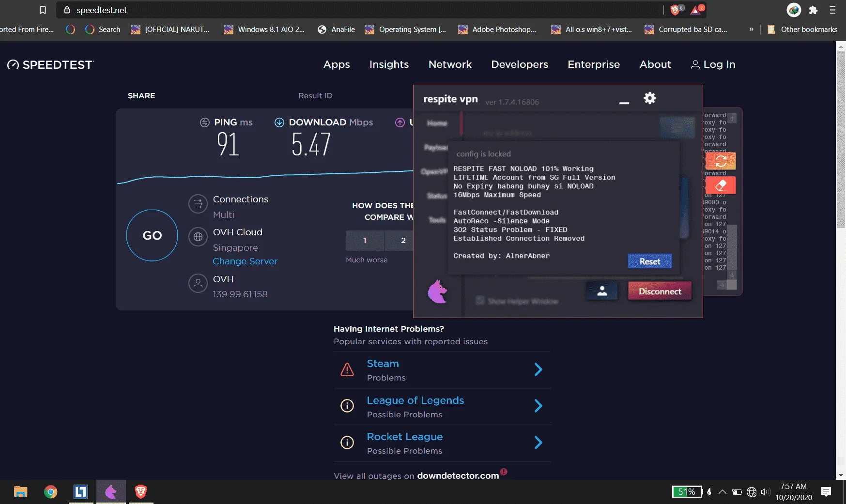The width and height of the screenshot is (846, 504).
Task: Open the account profile button in respite vpn
Action: tap(602, 291)
